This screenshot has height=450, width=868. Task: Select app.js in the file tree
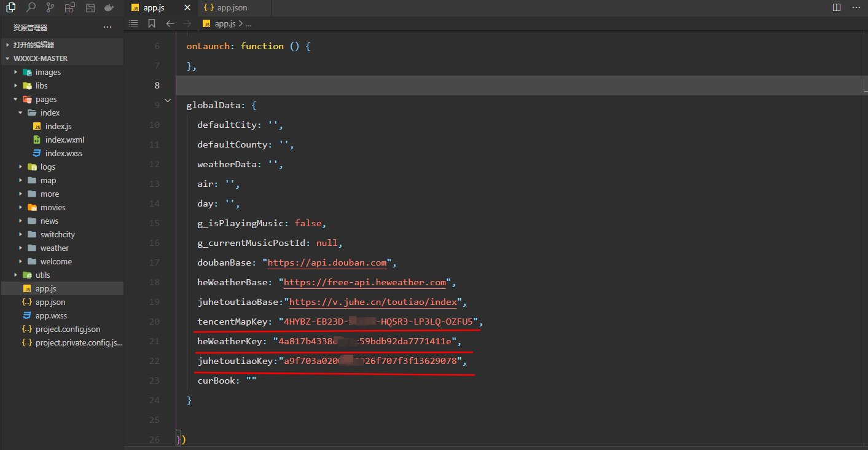[x=61, y=288]
